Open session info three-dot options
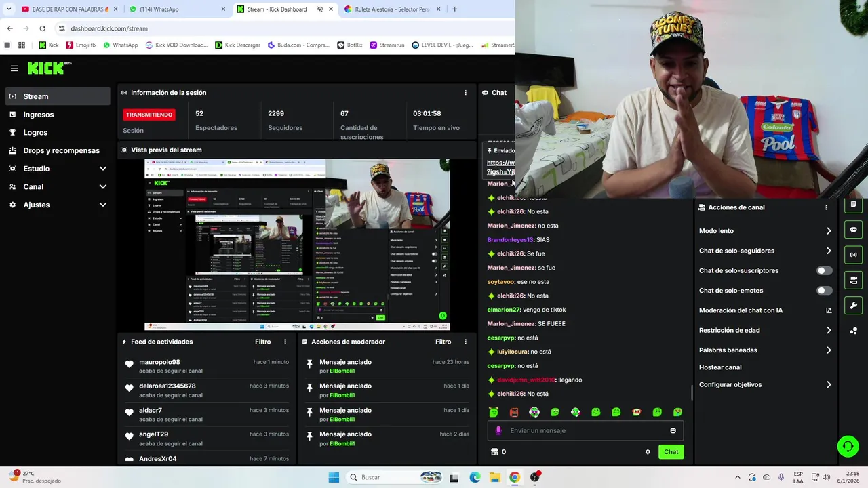The height and width of the screenshot is (488, 868). (x=465, y=93)
